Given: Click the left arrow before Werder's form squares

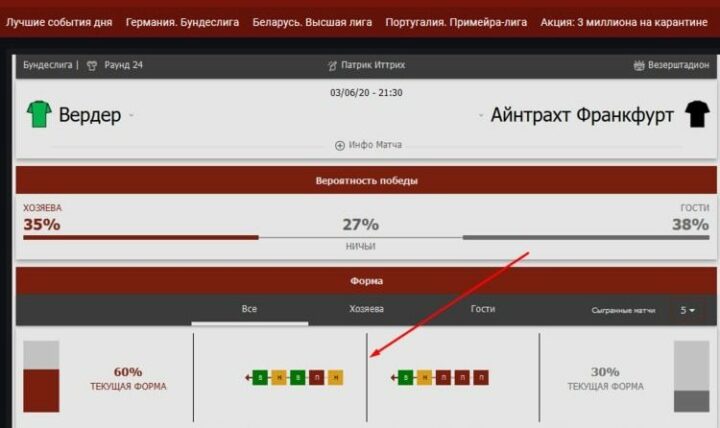Looking at the screenshot, I should pos(247,377).
